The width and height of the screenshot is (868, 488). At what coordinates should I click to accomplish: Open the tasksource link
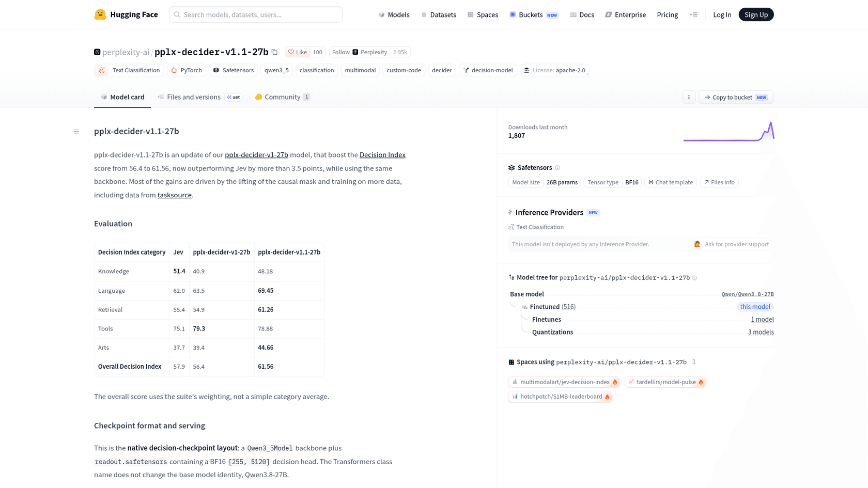175,195
